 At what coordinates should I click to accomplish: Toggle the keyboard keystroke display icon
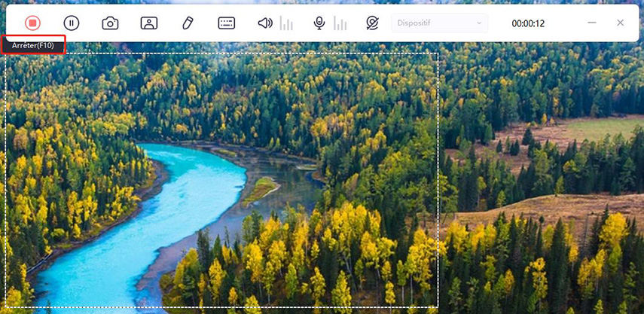coord(227,23)
